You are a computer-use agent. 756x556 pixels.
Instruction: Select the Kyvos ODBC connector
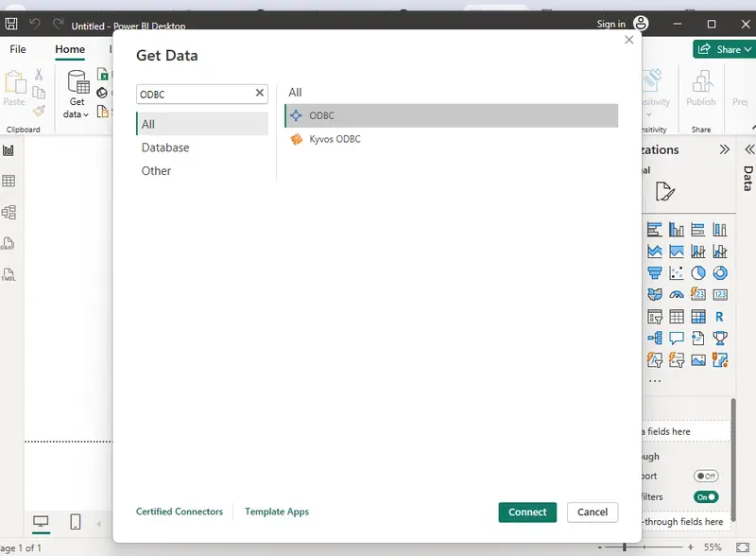[x=452, y=139]
